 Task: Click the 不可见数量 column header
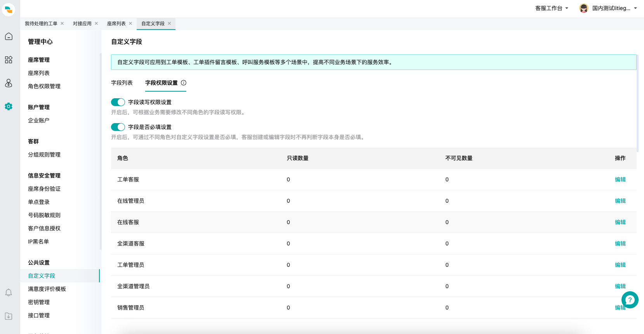coord(459,158)
